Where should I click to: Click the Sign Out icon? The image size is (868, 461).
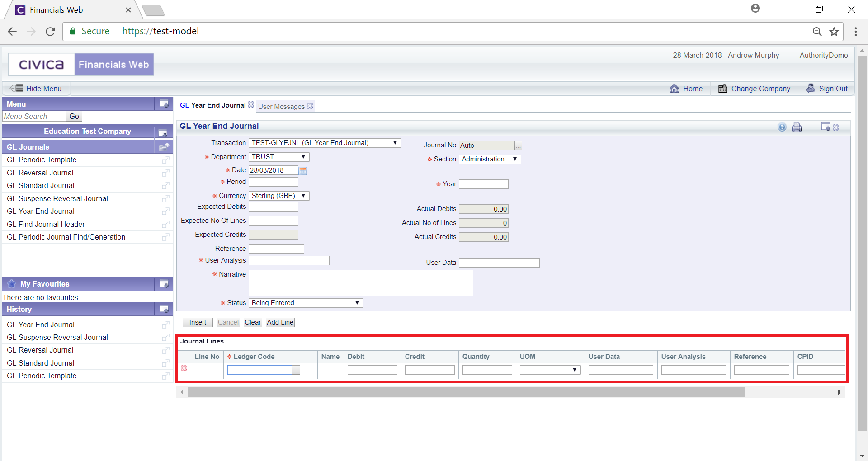pos(811,88)
